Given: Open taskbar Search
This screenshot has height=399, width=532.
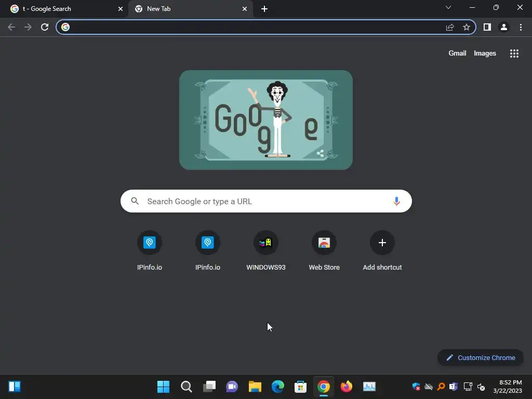Looking at the screenshot, I should [x=187, y=387].
